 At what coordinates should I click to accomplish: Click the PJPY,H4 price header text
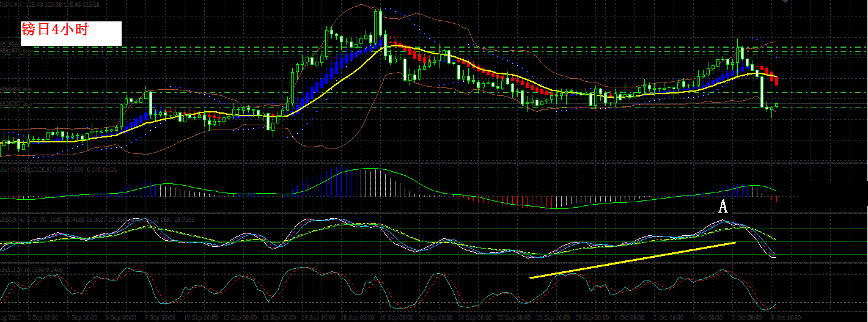pos(50,4)
